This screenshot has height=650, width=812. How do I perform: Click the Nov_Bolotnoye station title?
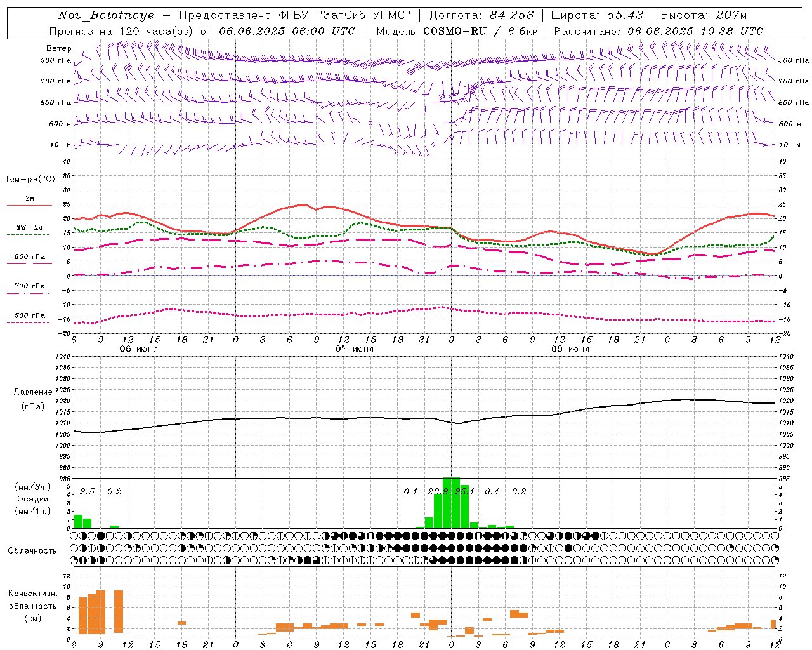[107, 15]
